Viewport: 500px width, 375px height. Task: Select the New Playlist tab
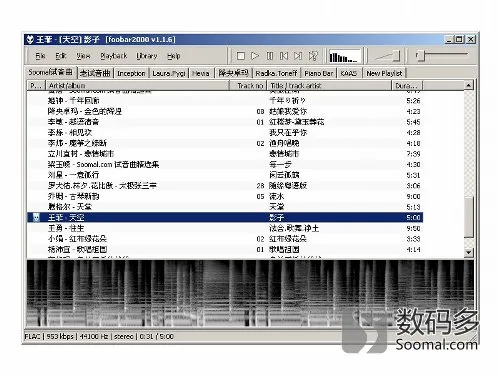(x=384, y=73)
